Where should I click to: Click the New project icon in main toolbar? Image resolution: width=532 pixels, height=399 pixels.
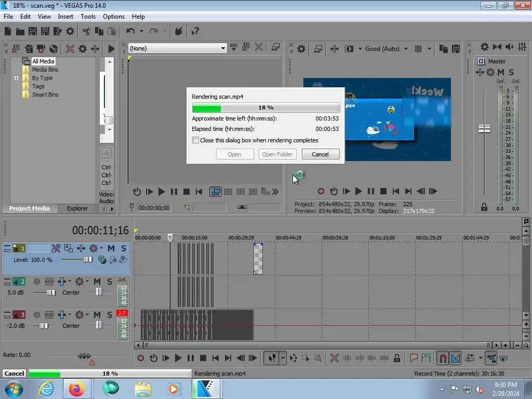pos(8,31)
